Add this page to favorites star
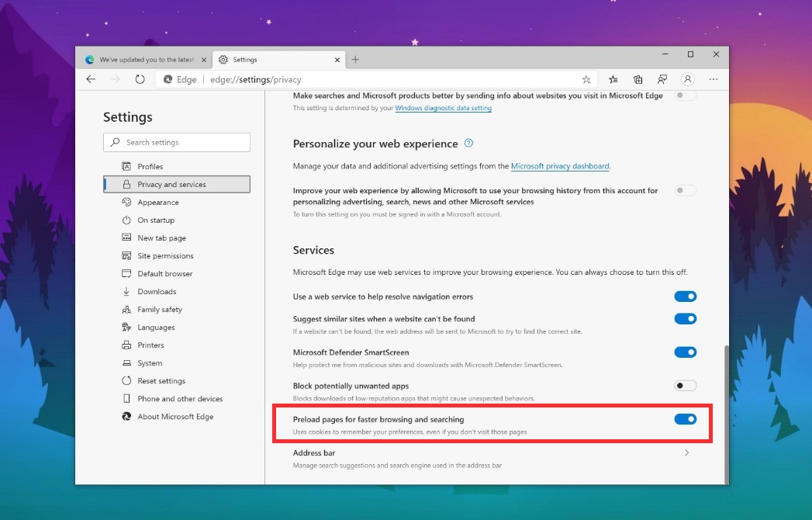812x520 pixels. coord(586,79)
